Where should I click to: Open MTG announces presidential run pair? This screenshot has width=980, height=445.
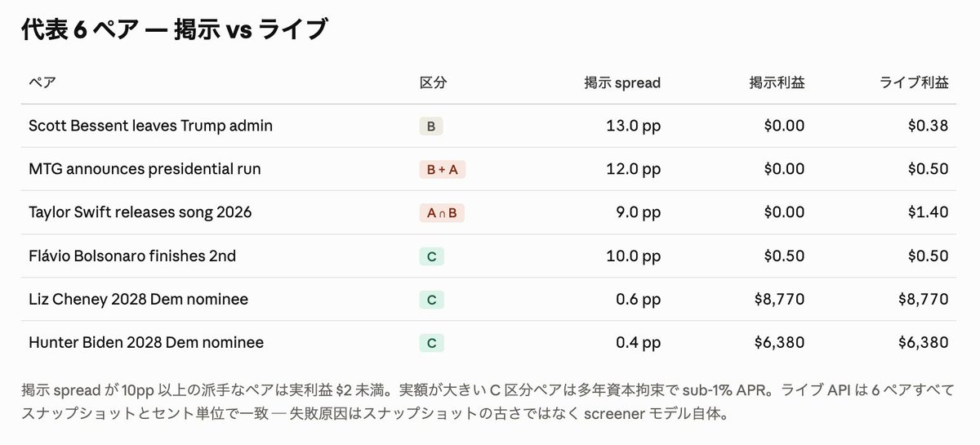145,169
